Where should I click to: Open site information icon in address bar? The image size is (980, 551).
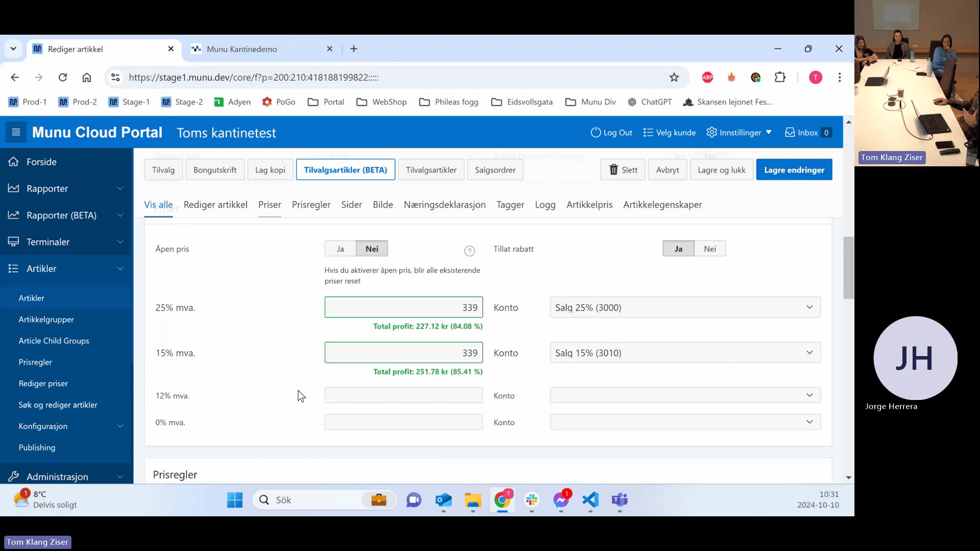coord(115,78)
